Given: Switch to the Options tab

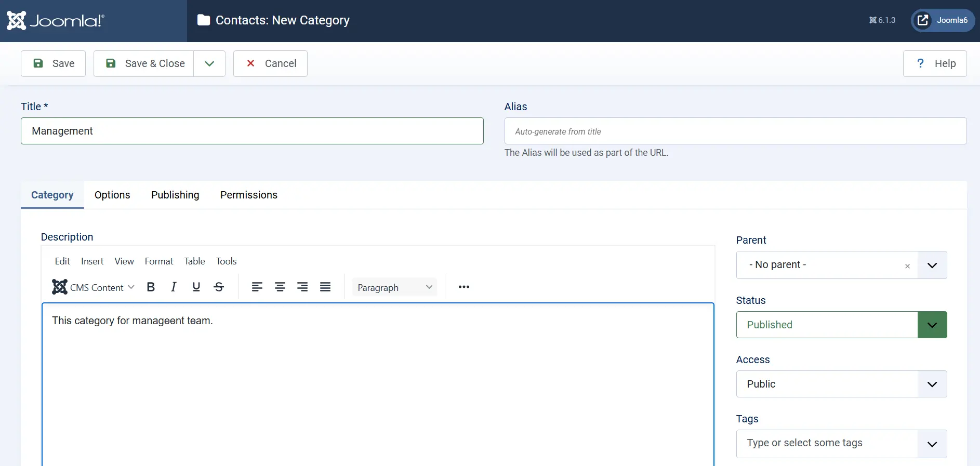Looking at the screenshot, I should (x=112, y=195).
